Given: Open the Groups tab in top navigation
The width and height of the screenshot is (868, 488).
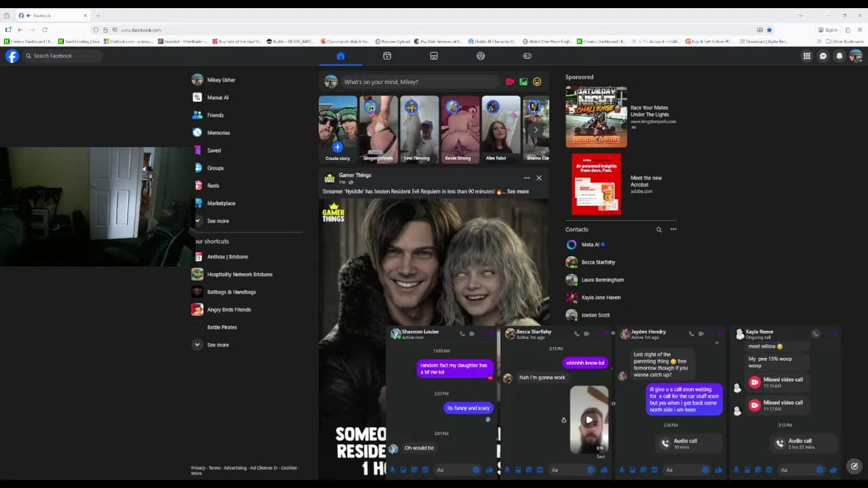Looking at the screenshot, I should (x=481, y=56).
